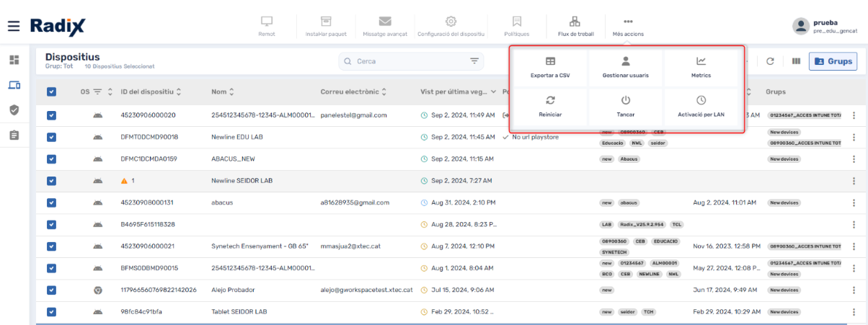This screenshot has width=868, height=325.
Task: Open the column layout icon
Action: coord(796,61)
